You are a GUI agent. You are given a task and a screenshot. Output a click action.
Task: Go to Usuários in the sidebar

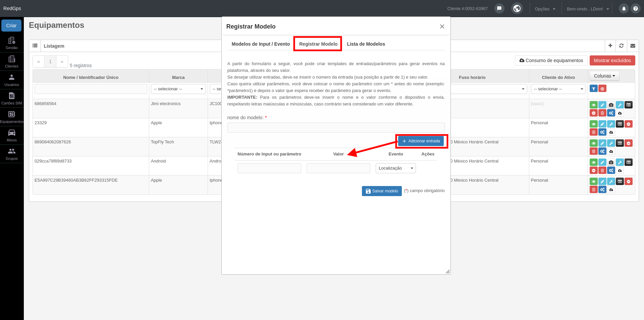click(12, 80)
